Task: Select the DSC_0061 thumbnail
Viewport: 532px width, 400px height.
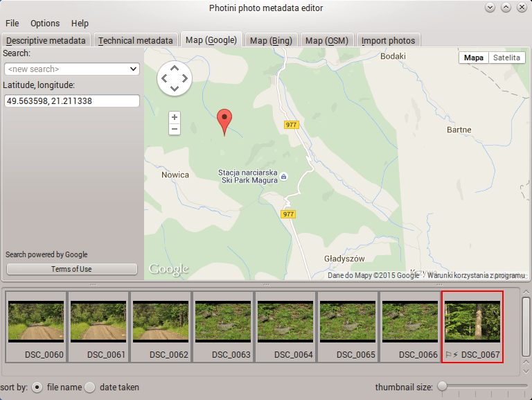Action: [x=98, y=327]
